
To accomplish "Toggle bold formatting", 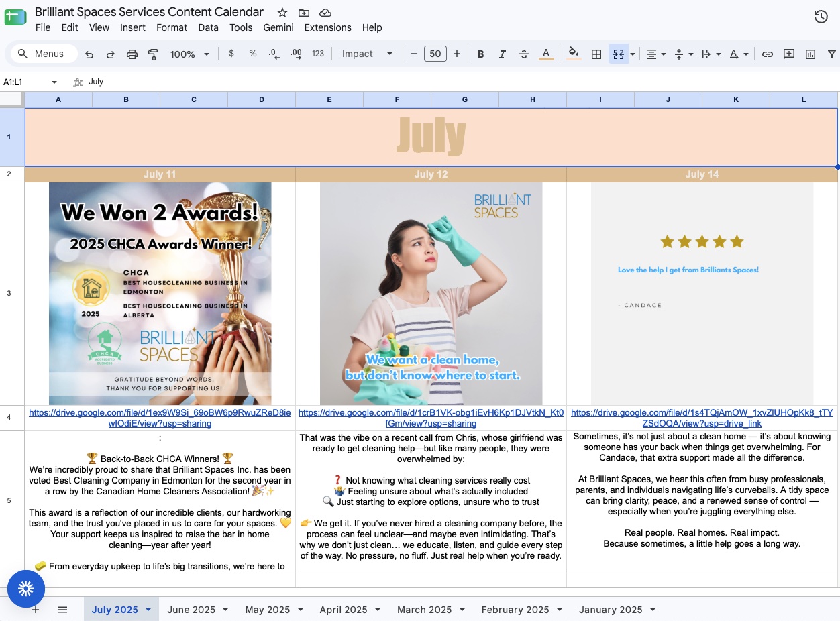I will click(480, 54).
